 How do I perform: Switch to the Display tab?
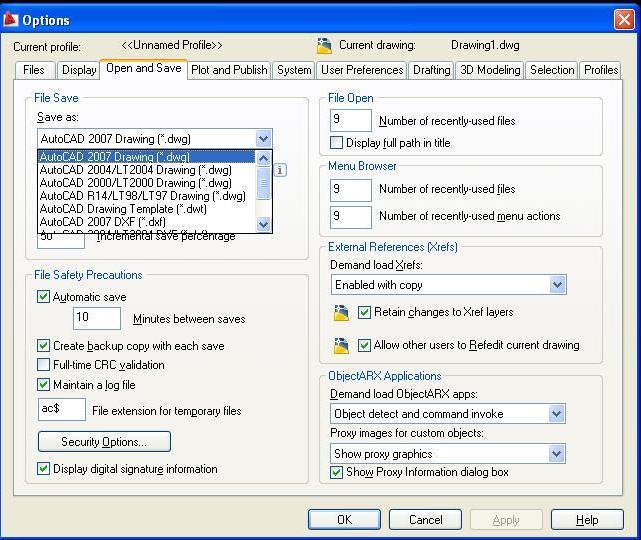point(79,70)
